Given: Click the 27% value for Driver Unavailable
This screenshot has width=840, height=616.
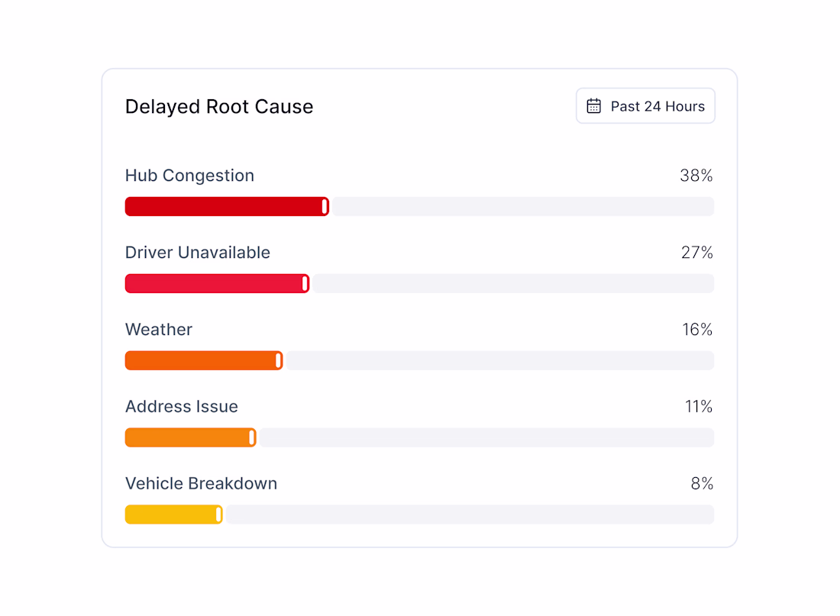Looking at the screenshot, I should (x=697, y=253).
